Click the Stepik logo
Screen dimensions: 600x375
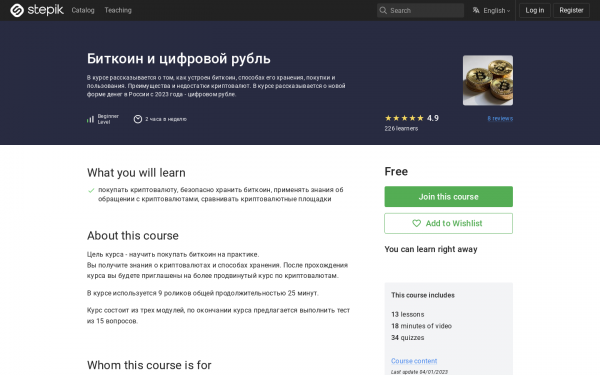pos(37,10)
